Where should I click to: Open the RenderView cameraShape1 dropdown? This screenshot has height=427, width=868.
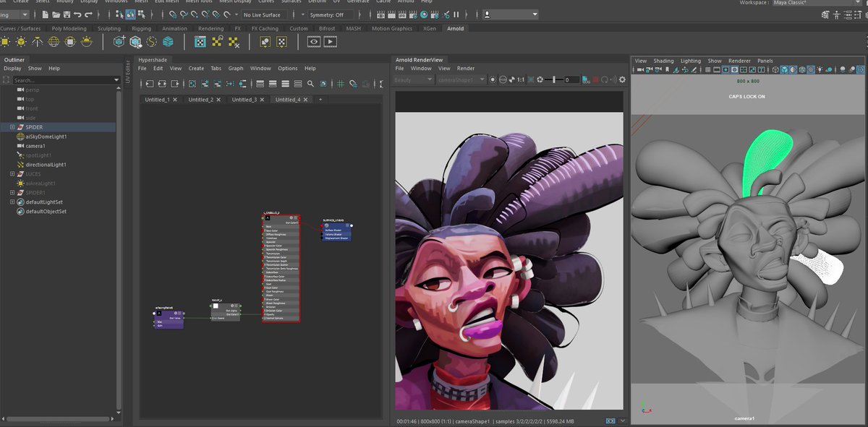461,79
